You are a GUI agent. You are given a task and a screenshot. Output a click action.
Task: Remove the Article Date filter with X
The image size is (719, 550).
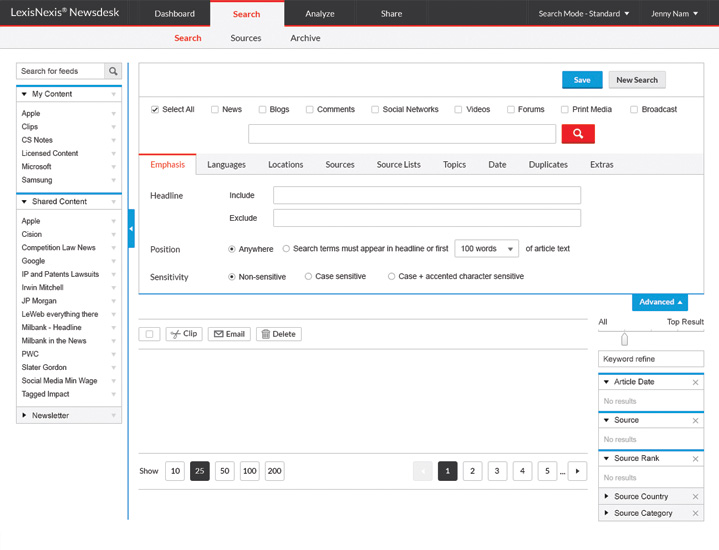coord(695,383)
